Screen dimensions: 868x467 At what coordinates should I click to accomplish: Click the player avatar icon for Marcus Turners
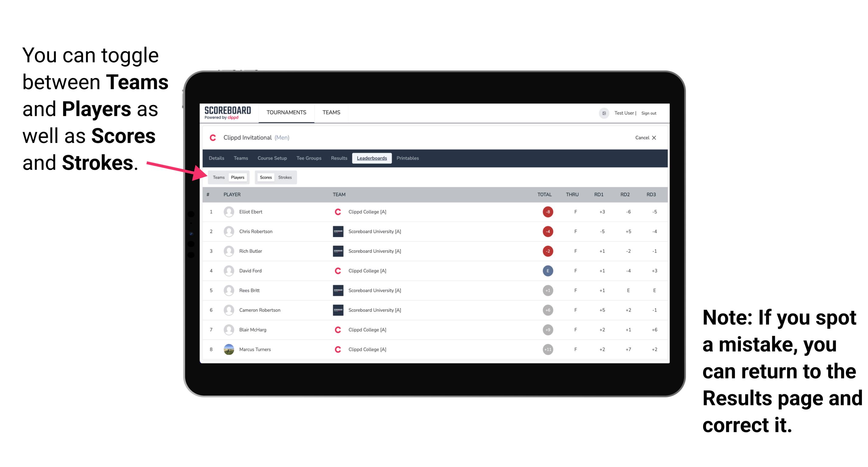click(x=228, y=349)
